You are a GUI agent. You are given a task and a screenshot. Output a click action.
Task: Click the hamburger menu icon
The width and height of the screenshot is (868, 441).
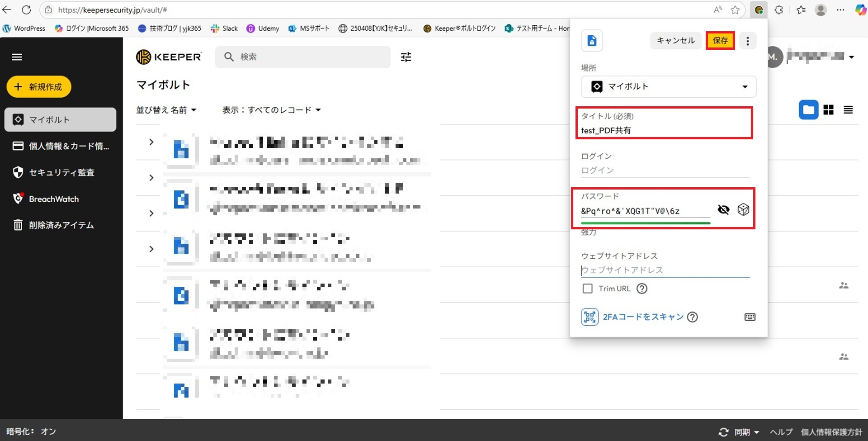coord(17,57)
